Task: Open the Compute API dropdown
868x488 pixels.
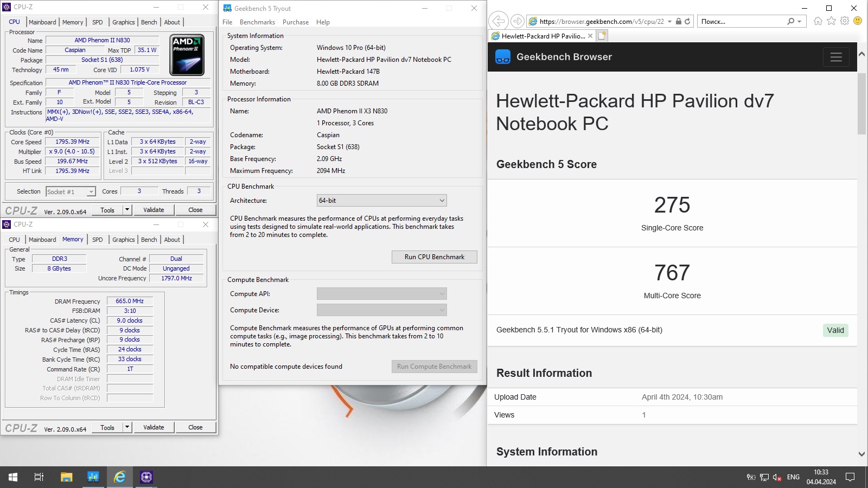Action: pyautogui.click(x=381, y=294)
